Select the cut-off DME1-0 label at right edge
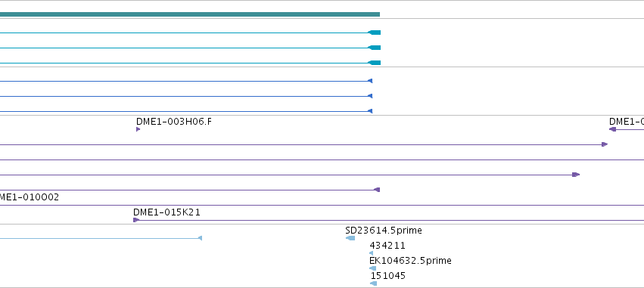The image size is (644, 288). (627, 122)
